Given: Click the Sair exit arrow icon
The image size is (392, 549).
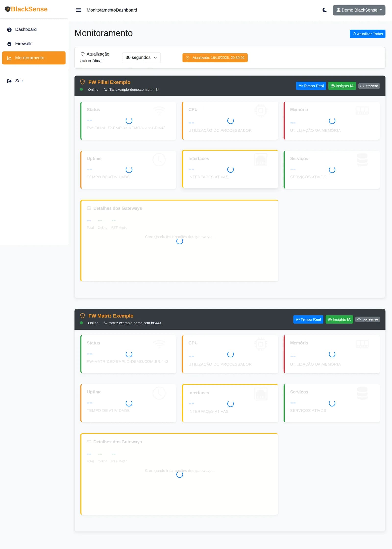Looking at the screenshot, I should tap(9, 81).
